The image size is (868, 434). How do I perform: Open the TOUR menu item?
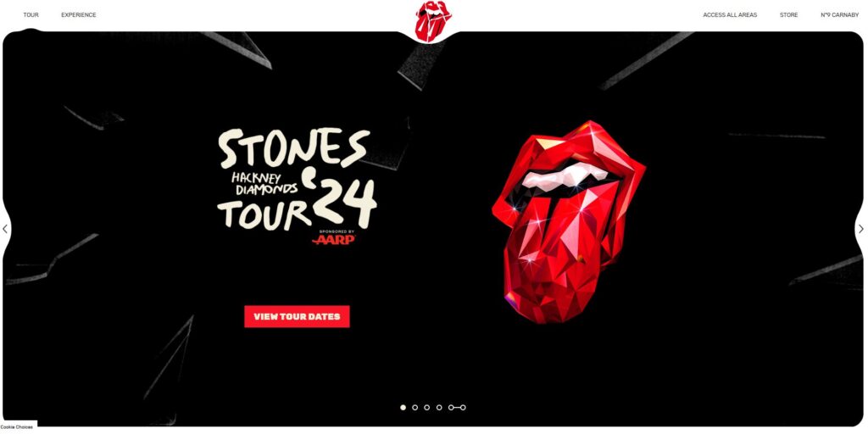pyautogui.click(x=31, y=15)
